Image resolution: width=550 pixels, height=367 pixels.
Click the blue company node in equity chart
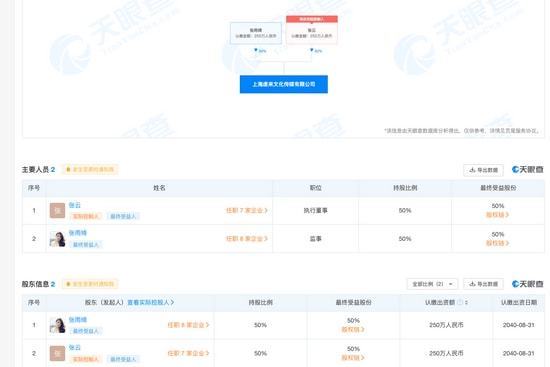coord(284,84)
